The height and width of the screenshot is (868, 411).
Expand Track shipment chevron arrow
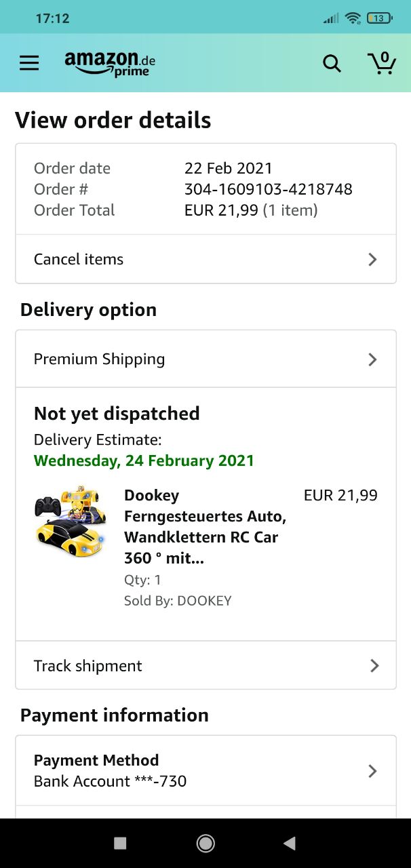(374, 666)
